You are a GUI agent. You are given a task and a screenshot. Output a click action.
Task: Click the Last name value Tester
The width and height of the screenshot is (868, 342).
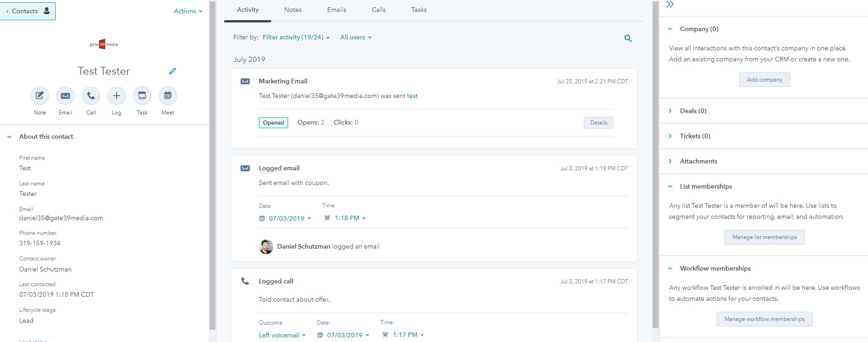click(28, 194)
